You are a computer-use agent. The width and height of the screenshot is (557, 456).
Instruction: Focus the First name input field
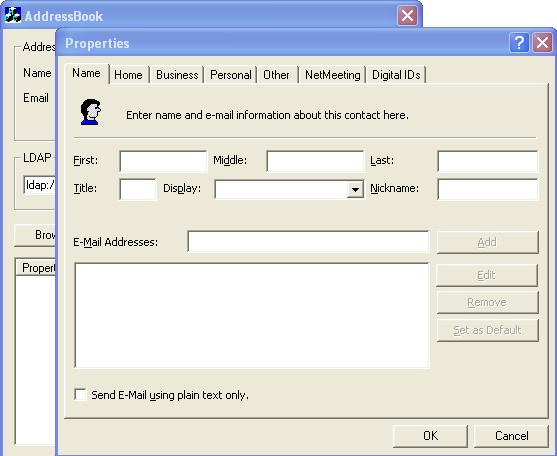click(163, 161)
